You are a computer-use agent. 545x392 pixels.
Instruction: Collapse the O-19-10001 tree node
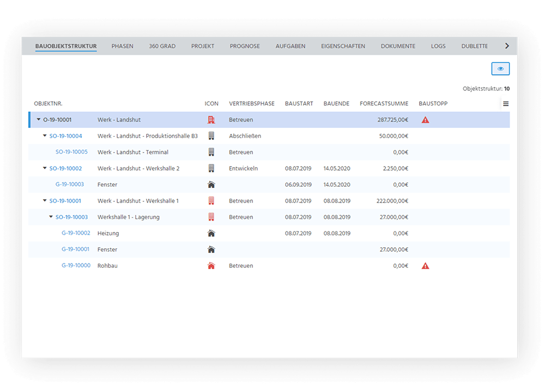(39, 119)
